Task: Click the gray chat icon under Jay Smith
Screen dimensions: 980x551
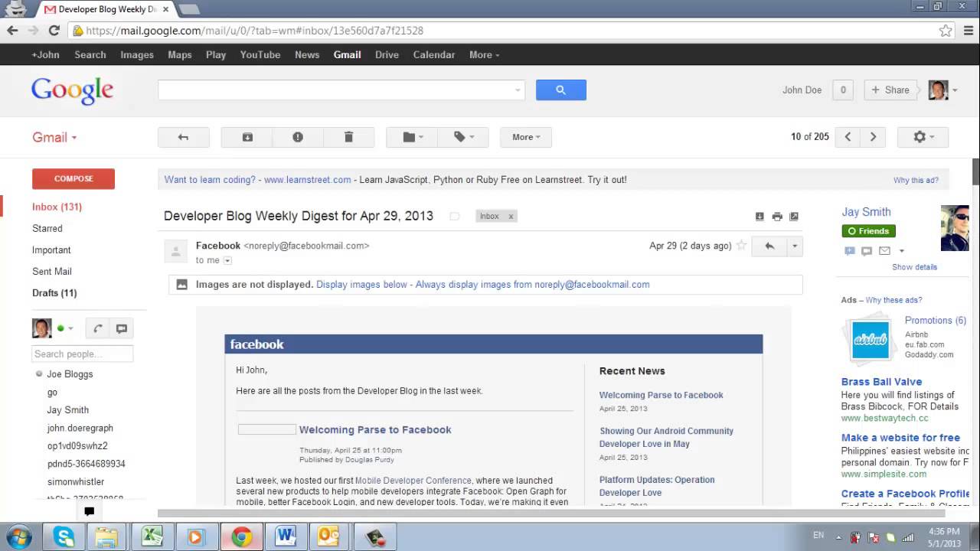Action: [x=867, y=251]
